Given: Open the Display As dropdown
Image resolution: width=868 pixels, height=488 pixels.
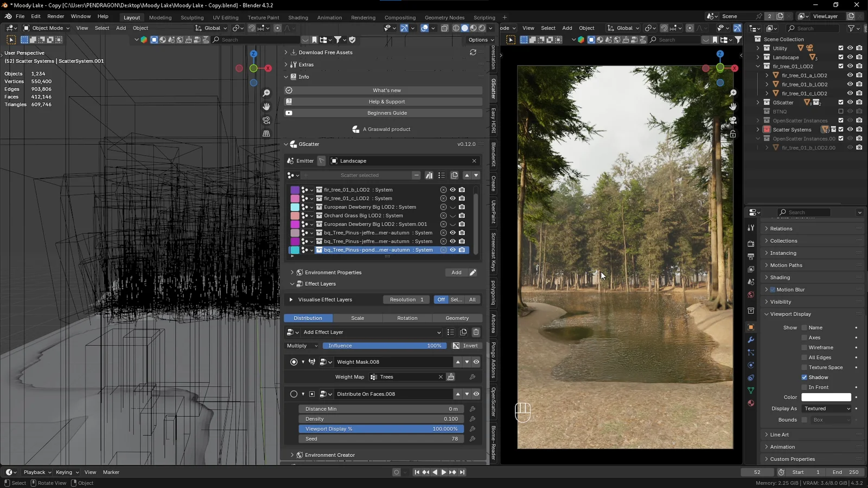Looking at the screenshot, I should 826,408.
